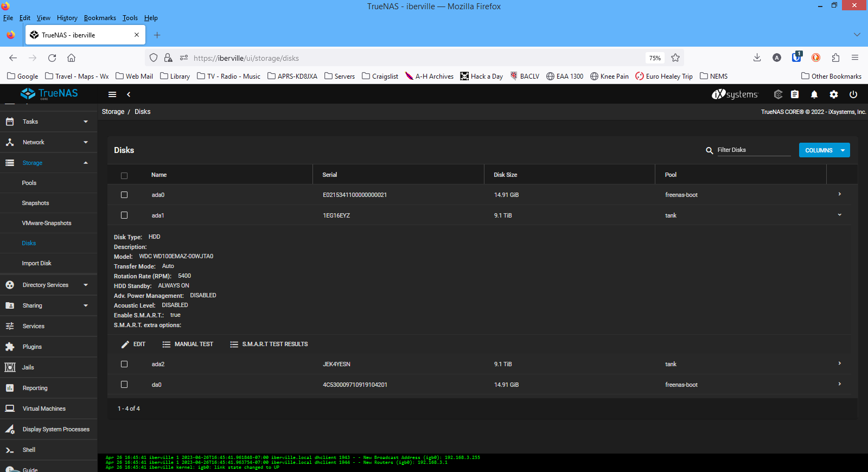Expand the ada2 row details chevron
868x472 pixels.
click(839, 363)
